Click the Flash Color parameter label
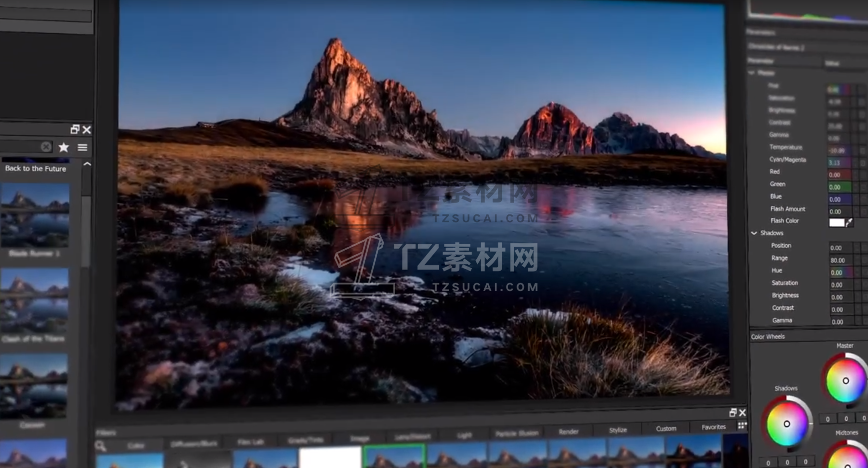 784,221
